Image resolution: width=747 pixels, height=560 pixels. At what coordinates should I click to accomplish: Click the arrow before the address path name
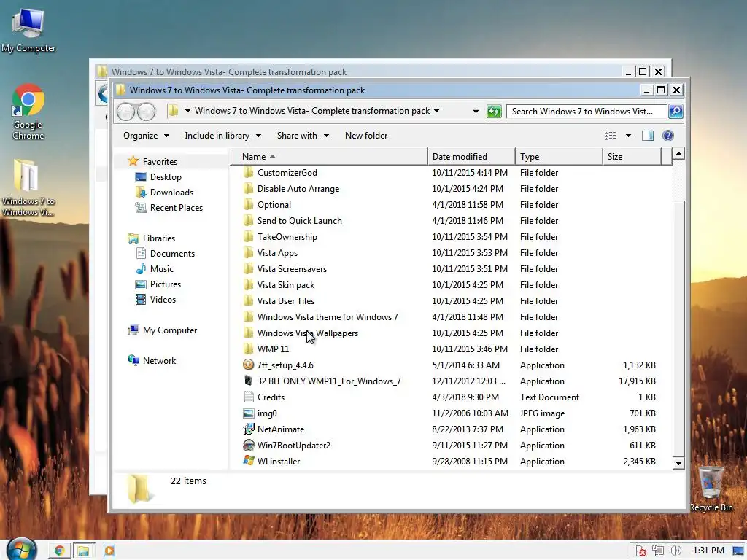pos(187,111)
